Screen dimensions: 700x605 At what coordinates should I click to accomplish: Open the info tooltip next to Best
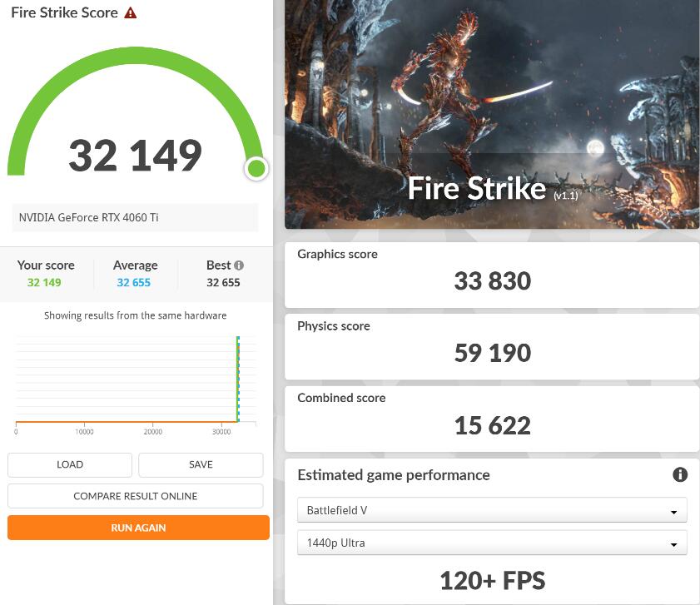240,265
